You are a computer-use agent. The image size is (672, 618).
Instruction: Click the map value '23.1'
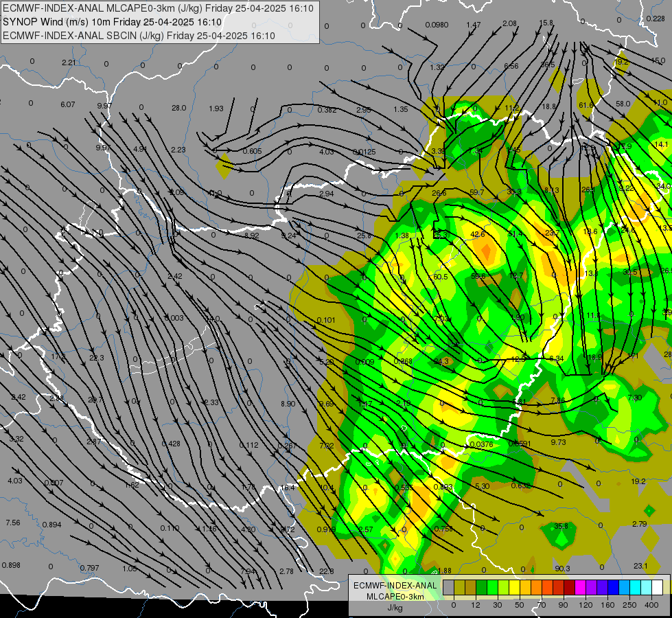(640, 566)
